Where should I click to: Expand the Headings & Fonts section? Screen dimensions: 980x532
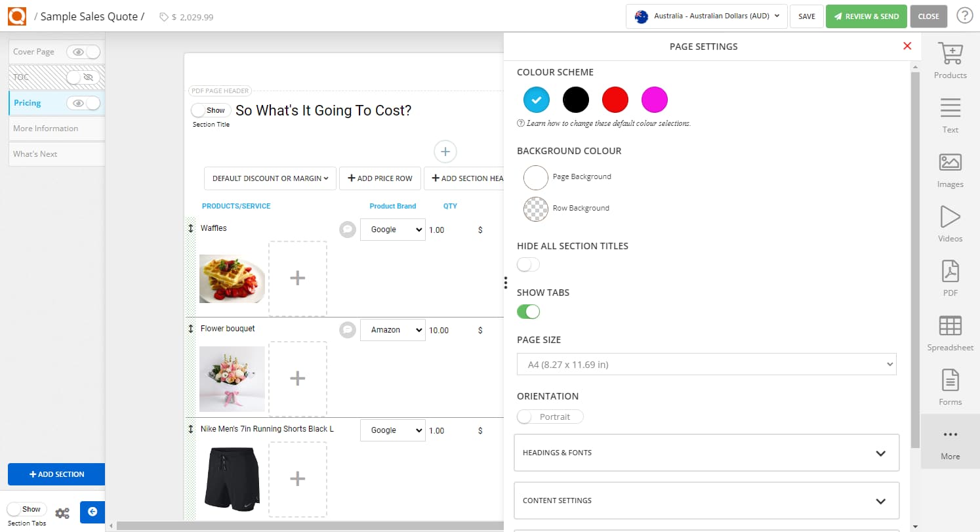point(706,453)
